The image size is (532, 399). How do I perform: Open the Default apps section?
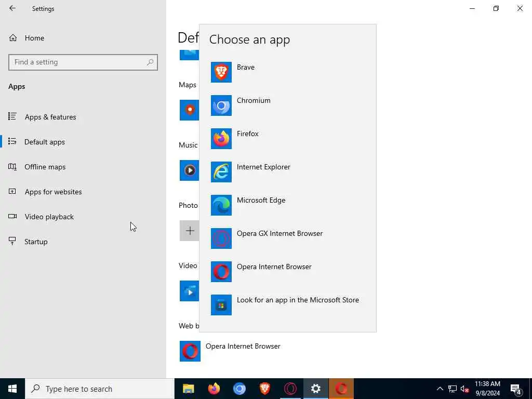click(x=83, y=142)
